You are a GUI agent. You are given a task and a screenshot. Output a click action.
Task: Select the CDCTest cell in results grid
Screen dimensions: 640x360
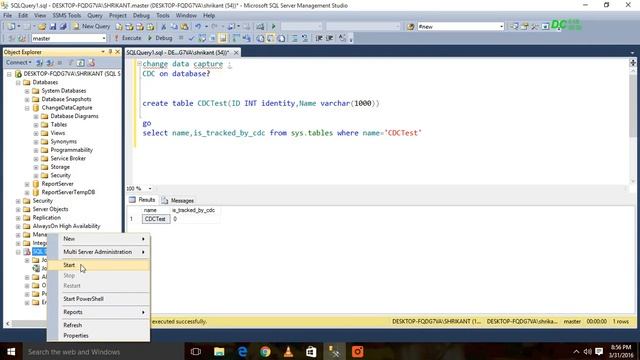156,219
